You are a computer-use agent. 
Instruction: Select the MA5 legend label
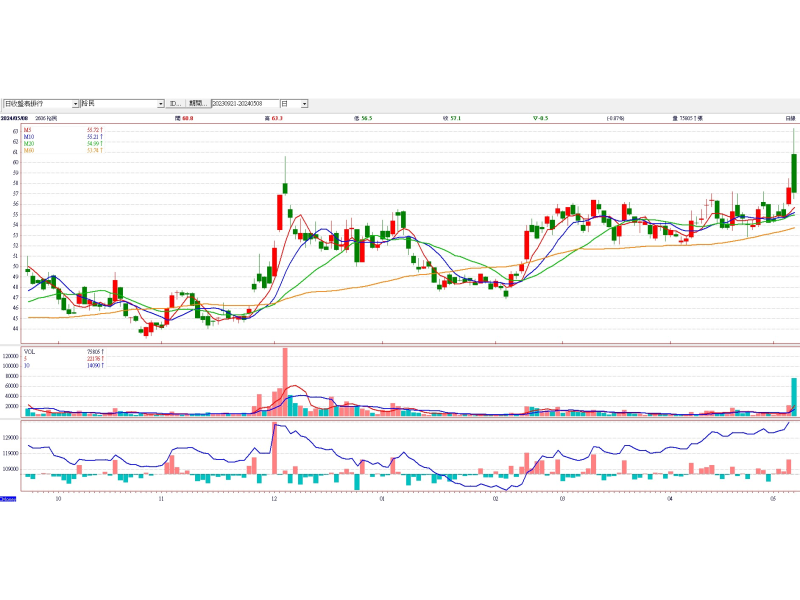point(28,130)
